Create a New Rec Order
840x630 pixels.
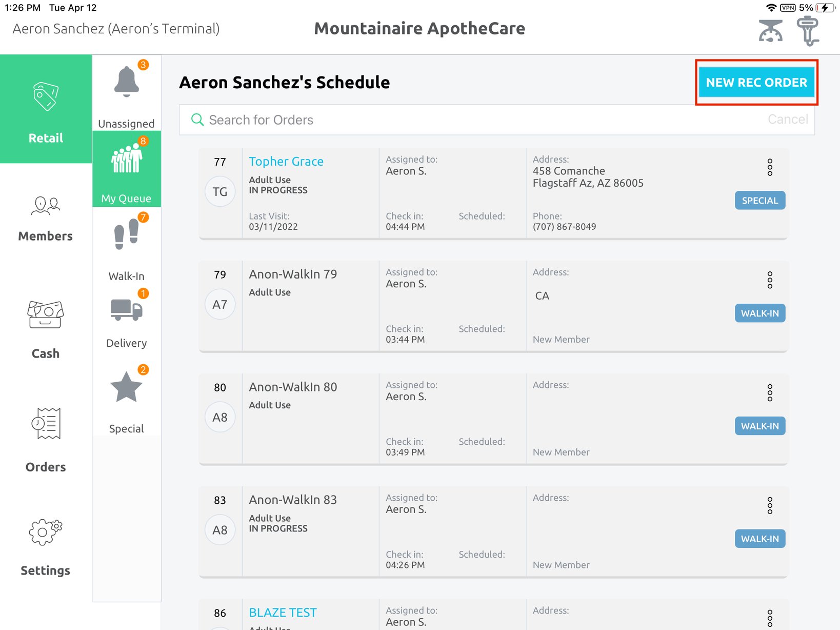tap(756, 83)
